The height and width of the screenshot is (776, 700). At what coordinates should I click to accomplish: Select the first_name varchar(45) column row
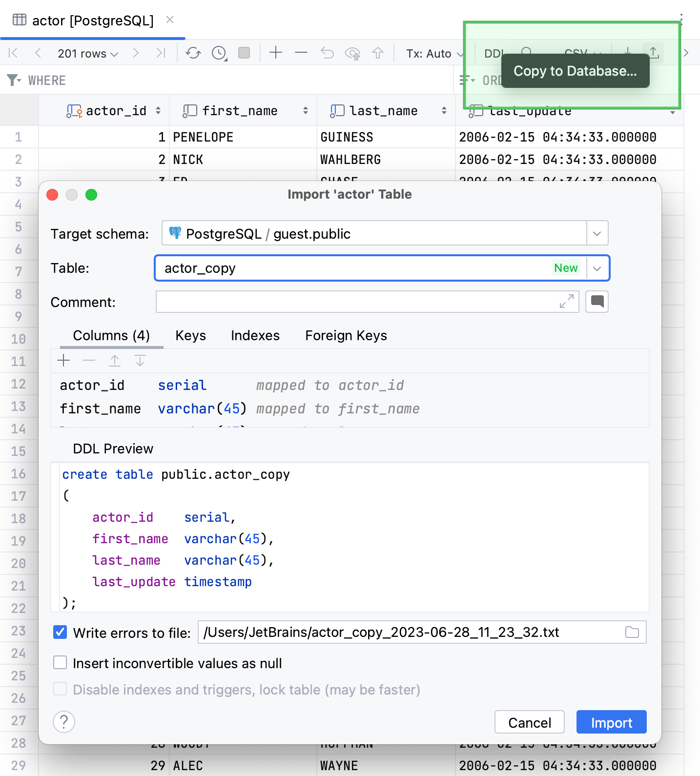pos(350,408)
